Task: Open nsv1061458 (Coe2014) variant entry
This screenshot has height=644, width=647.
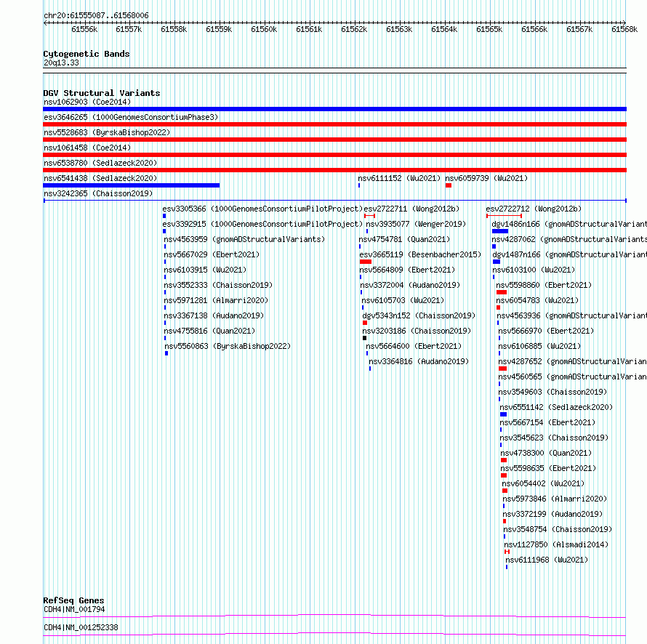Action: 87,148
